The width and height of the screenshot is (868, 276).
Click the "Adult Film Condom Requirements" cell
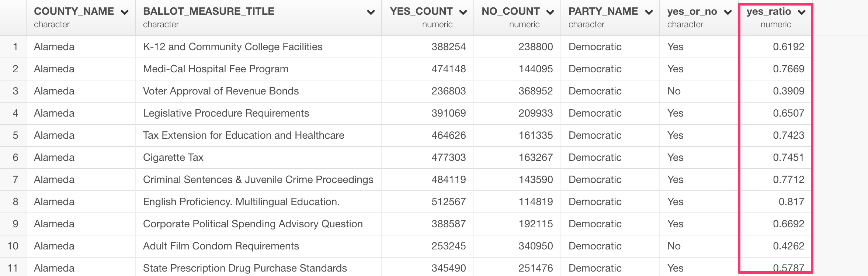(x=221, y=246)
